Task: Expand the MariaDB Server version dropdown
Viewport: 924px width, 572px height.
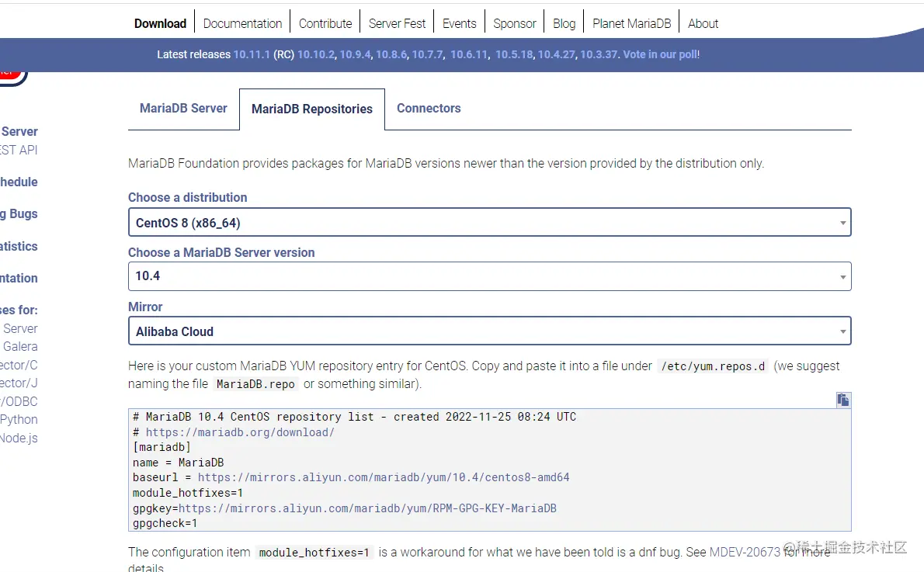Action: (490, 276)
